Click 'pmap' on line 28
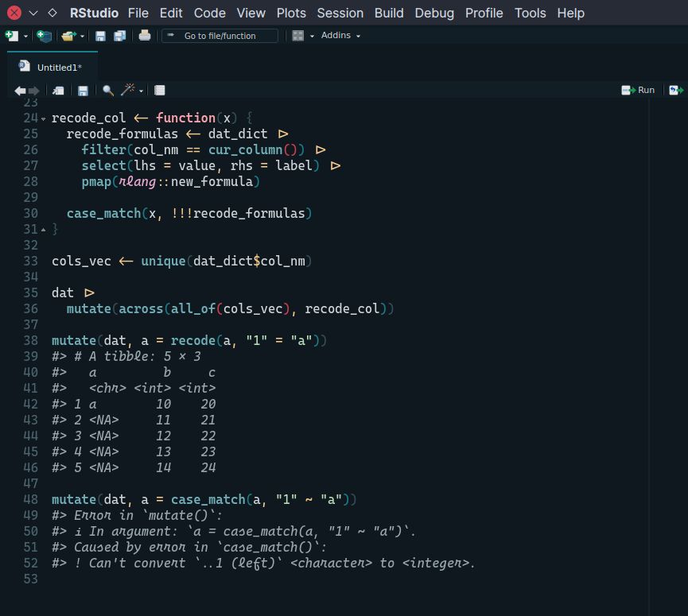This screenshot has width=688, height=616. coord(96,182)
